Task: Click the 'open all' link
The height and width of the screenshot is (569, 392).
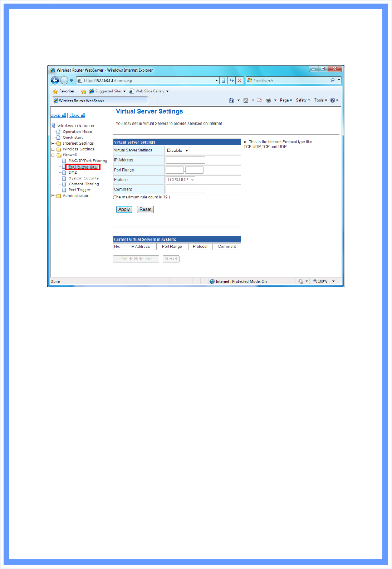Action: coord(58,115)
